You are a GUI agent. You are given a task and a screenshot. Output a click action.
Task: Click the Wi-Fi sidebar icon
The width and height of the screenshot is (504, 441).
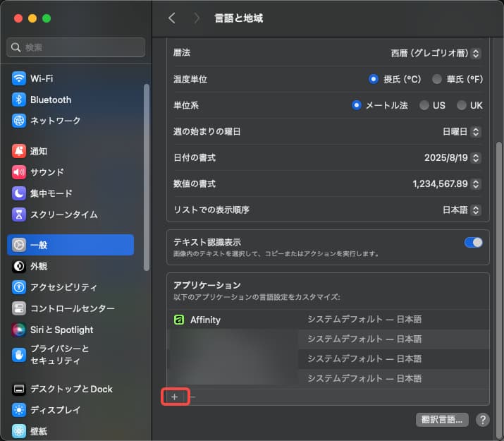(x=19, y=78)
